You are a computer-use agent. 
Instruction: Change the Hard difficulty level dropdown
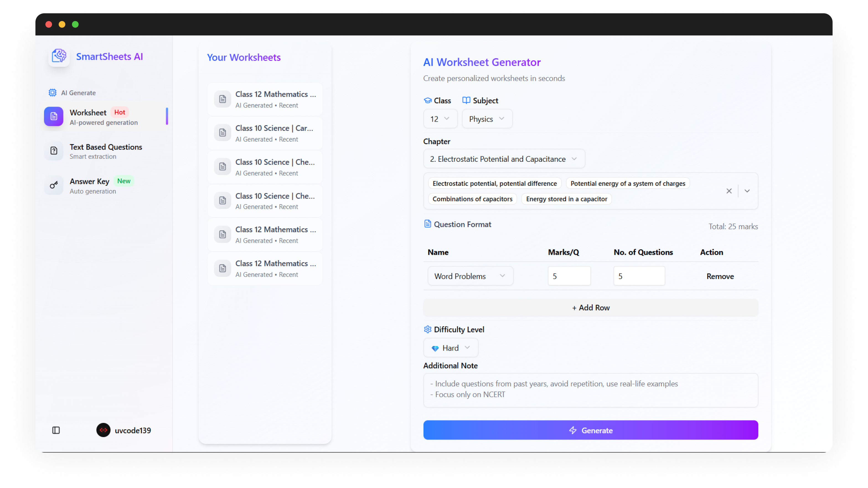451,348
